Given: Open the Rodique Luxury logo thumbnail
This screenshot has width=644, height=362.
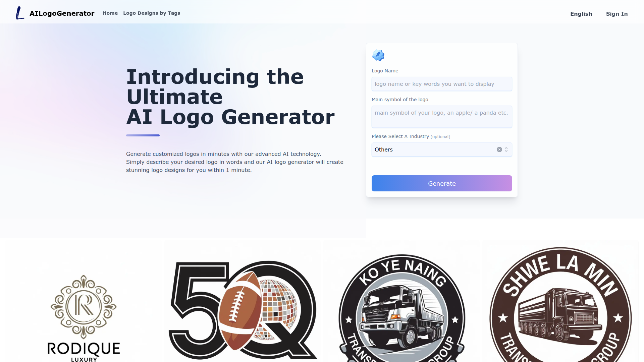Looking at the screenshot, I should tap(84, 302).
